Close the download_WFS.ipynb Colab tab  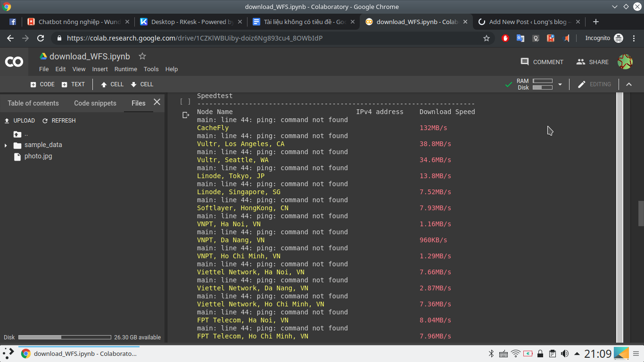tap(465, 22)
